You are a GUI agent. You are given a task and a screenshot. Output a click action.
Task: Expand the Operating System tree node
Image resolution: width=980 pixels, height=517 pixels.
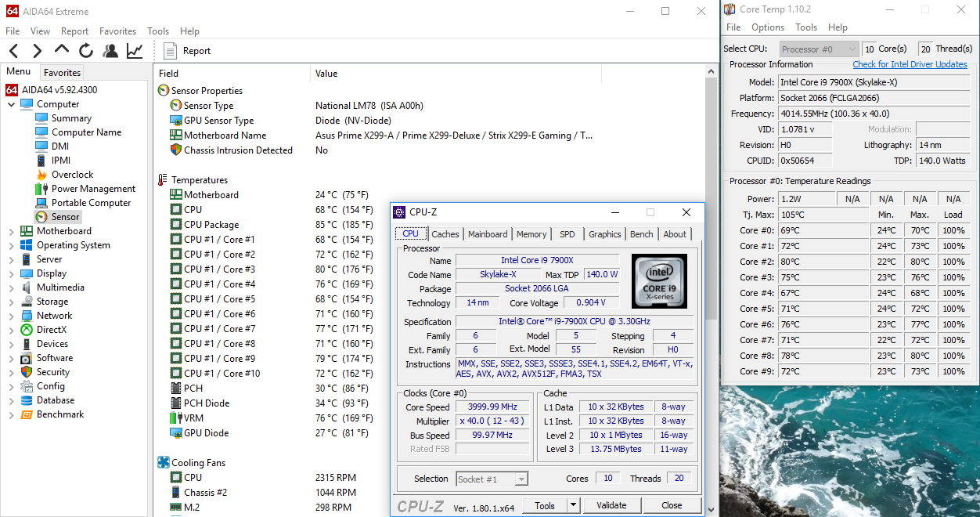click(12, 245)
